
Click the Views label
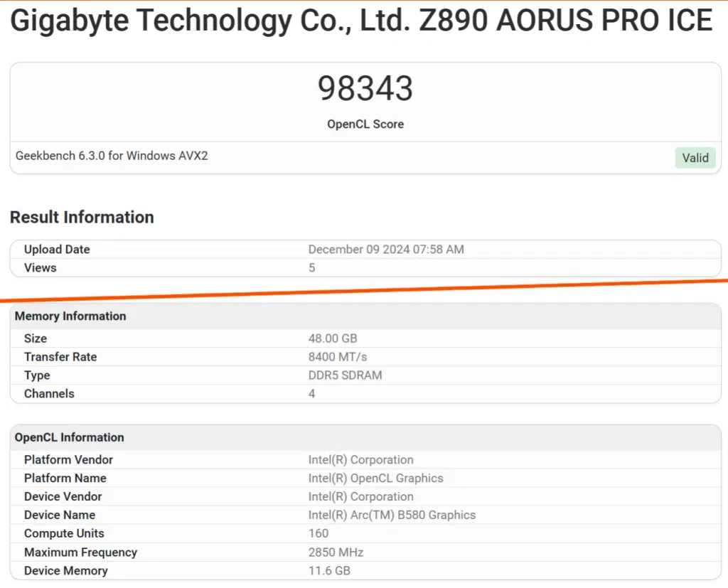[x=40, y=268]
